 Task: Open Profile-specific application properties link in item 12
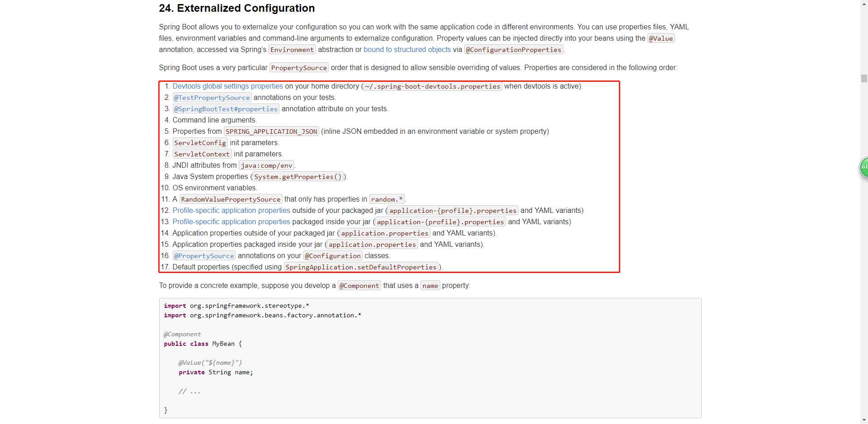231,211
